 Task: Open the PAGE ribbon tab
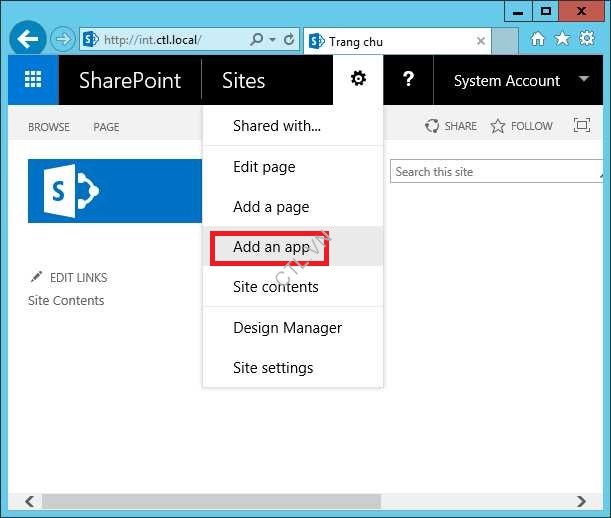(x=106, y=127)
